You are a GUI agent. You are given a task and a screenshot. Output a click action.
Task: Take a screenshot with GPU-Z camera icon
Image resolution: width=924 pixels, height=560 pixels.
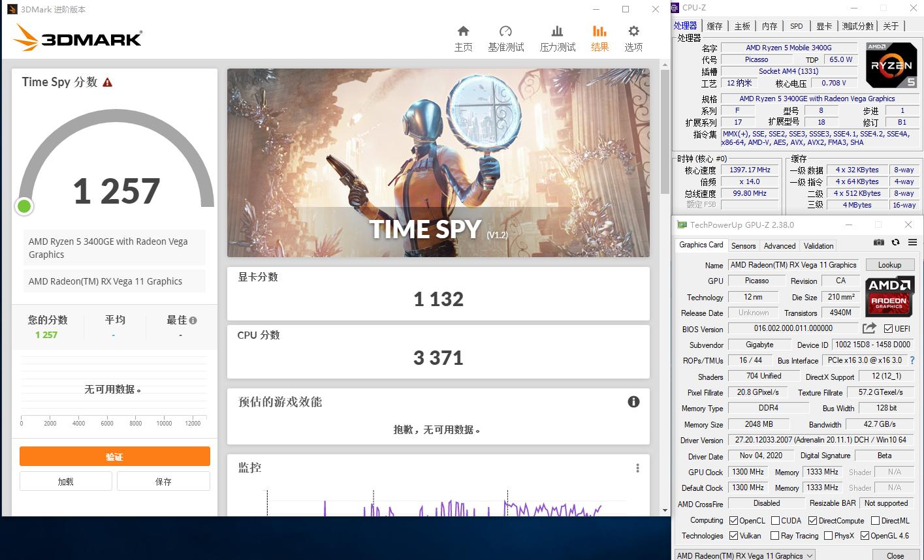[x=878, y=242]
